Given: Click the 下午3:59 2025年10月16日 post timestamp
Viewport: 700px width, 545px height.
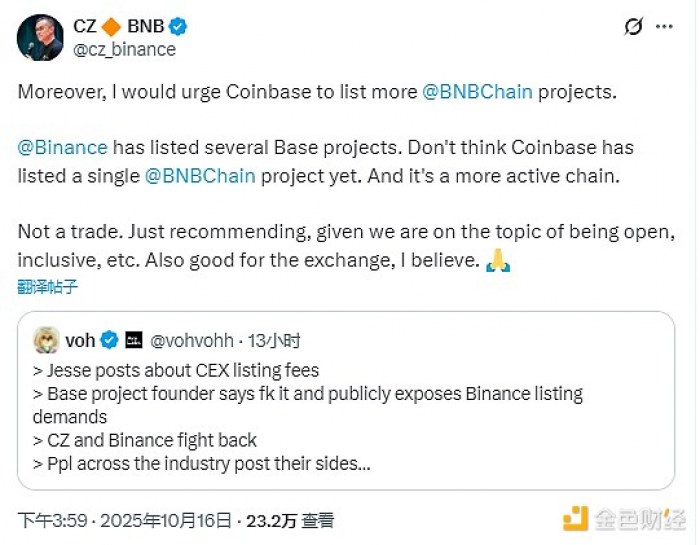Looking at the screenshot, I should pos(124,521).
